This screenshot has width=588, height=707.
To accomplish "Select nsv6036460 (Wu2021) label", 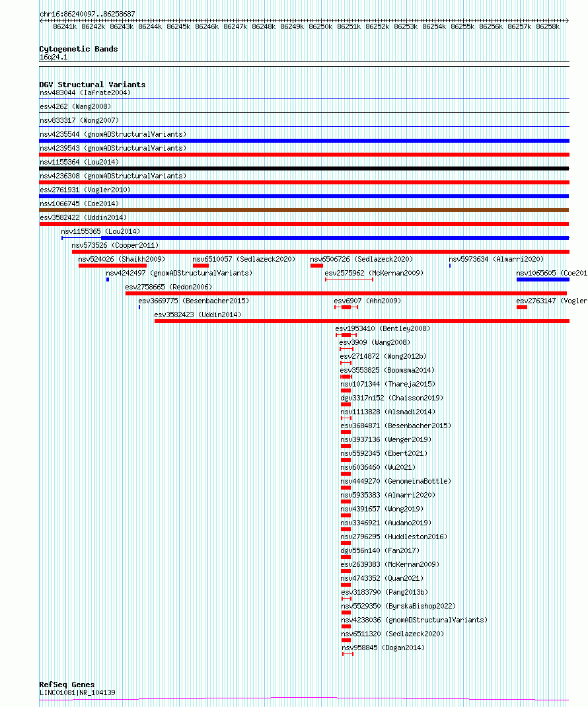I will pos(379,468).
